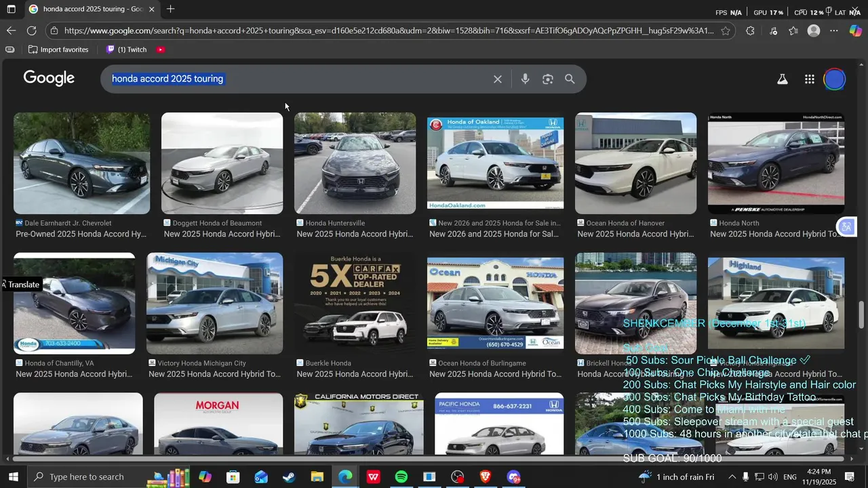Open a new tab with plus button
868x488 pixels.
pyautogui.click(x=170, y=9)
